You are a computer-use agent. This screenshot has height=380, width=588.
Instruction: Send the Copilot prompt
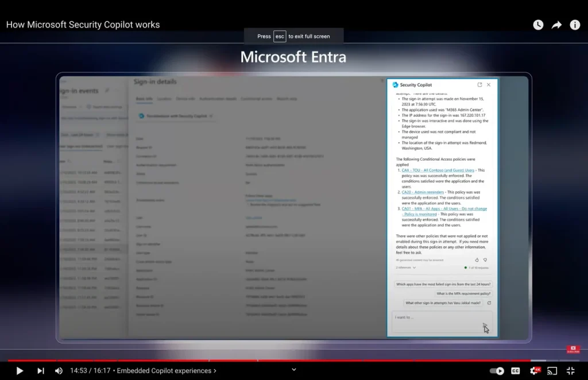(x=485, y=325)
